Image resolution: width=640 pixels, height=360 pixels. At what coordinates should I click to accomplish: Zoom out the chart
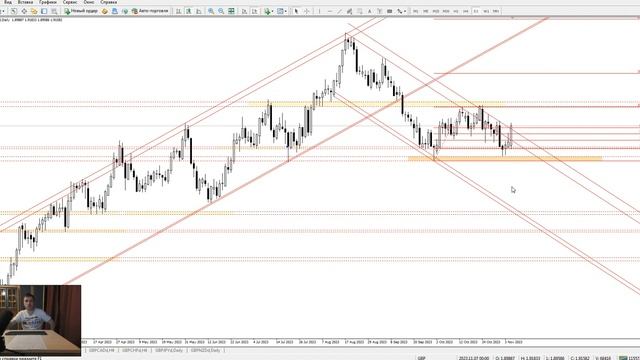[x=221, y=11]
